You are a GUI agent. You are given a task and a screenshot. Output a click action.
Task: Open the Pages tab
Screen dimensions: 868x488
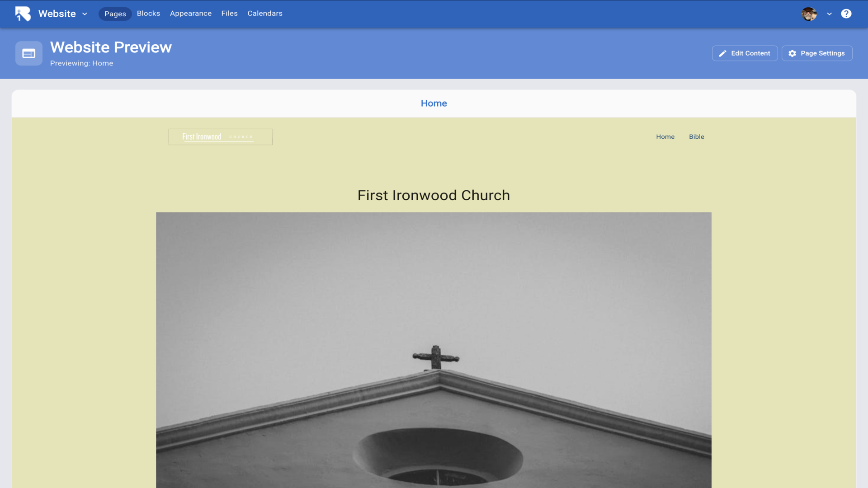point(115,14)
